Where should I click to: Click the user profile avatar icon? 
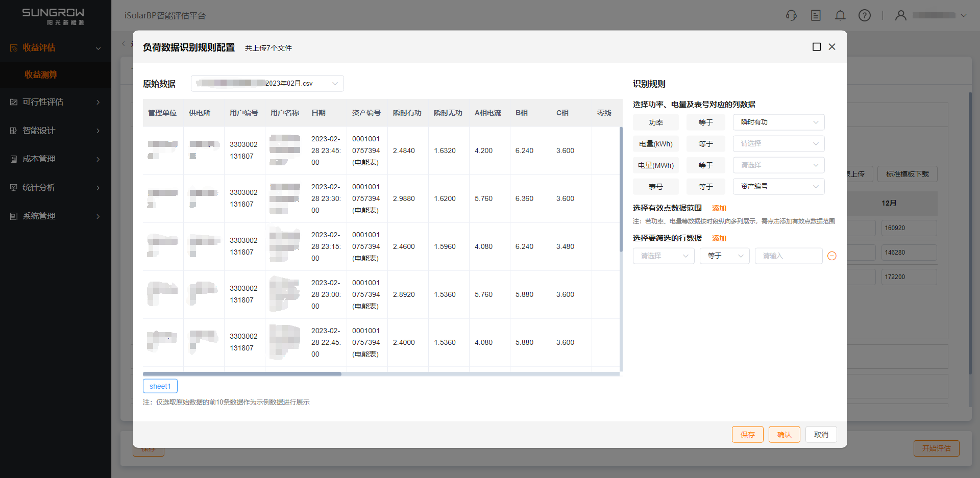(x=901, y=15)
